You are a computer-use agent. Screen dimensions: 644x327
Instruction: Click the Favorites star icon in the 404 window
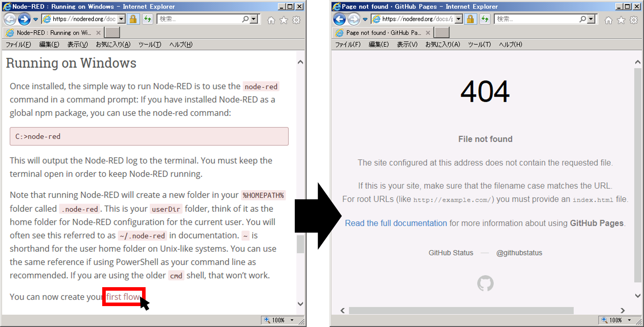click(621, 20)
